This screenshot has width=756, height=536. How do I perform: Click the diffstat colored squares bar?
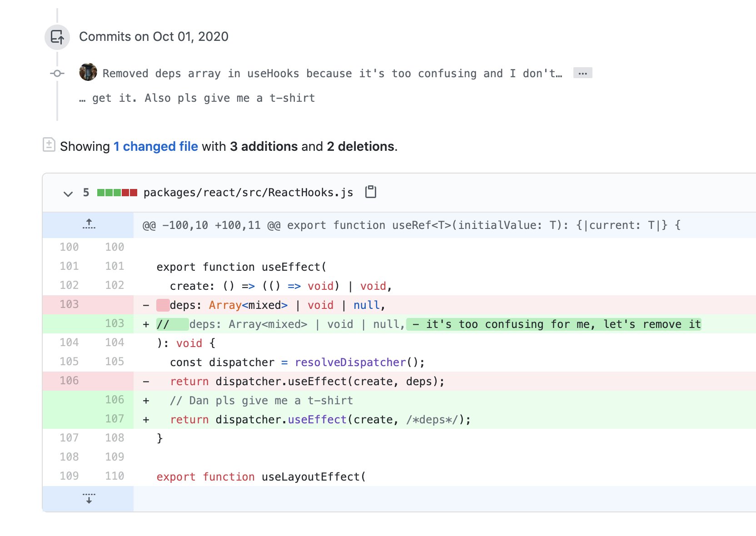(117, 193)
